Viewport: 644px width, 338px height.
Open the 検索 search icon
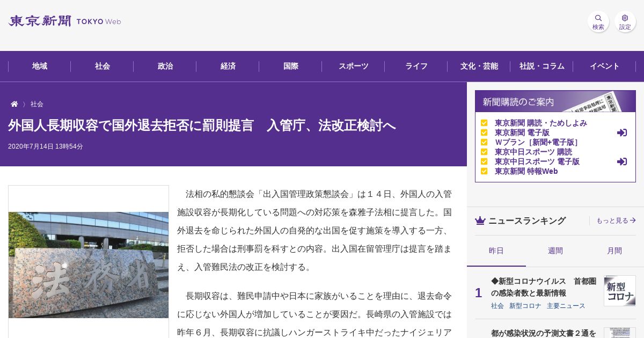coord(598,21)
